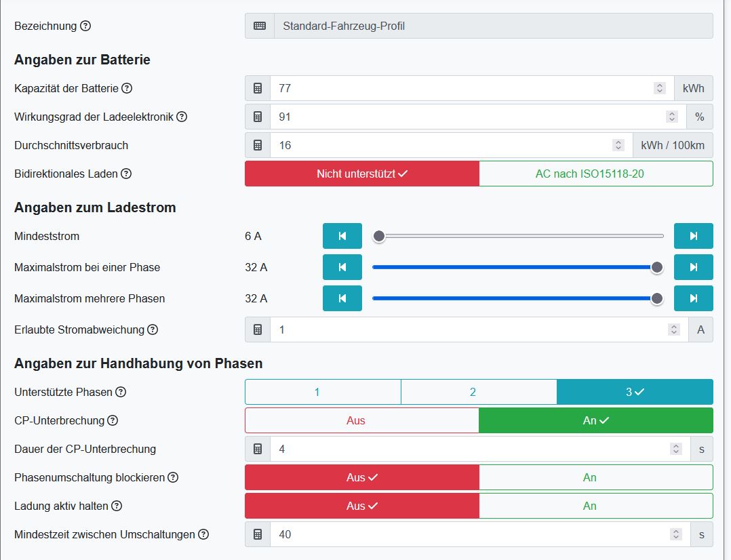Set Mindeststrom to minimum with skip-back button

(x=342, y=236)
